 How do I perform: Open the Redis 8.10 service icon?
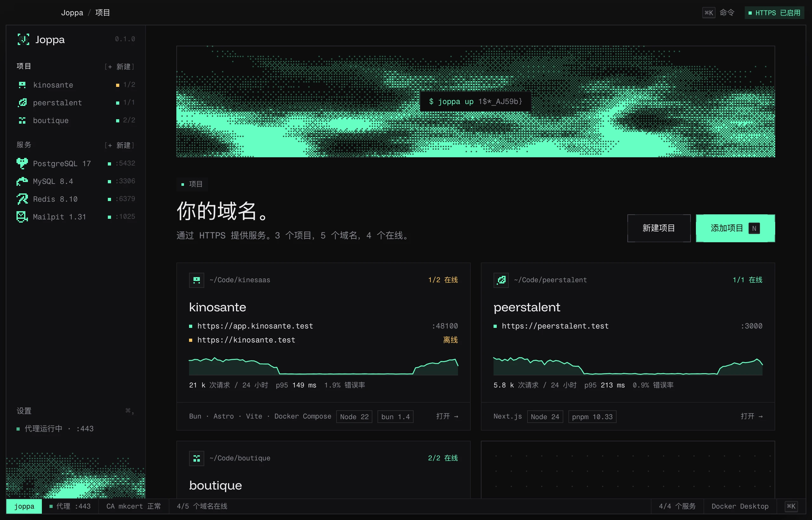pos(22,199)
